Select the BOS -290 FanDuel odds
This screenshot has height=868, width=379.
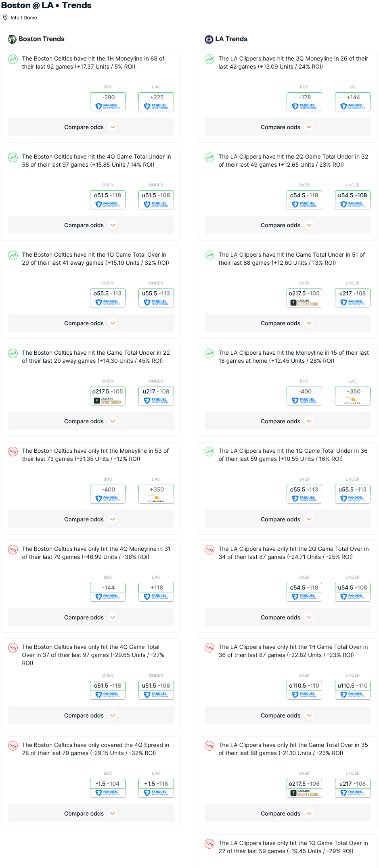[108, 97]
